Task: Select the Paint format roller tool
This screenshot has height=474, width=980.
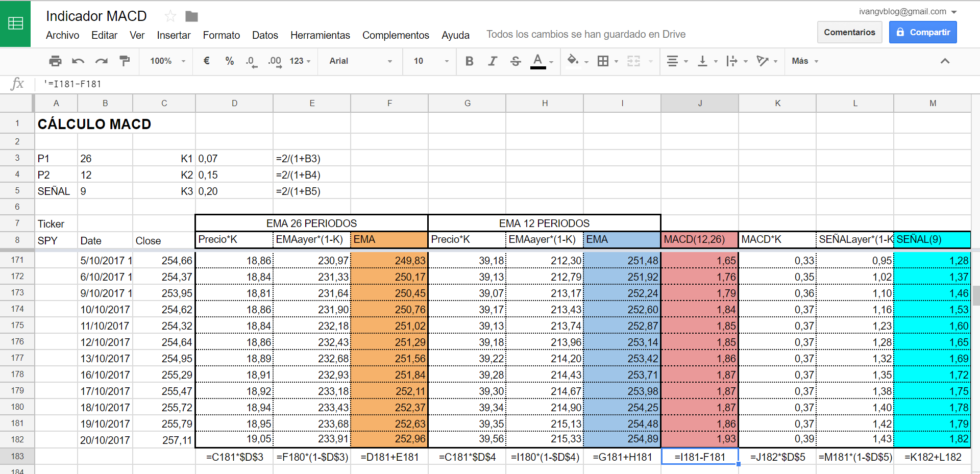Action: tap(124, 61)
